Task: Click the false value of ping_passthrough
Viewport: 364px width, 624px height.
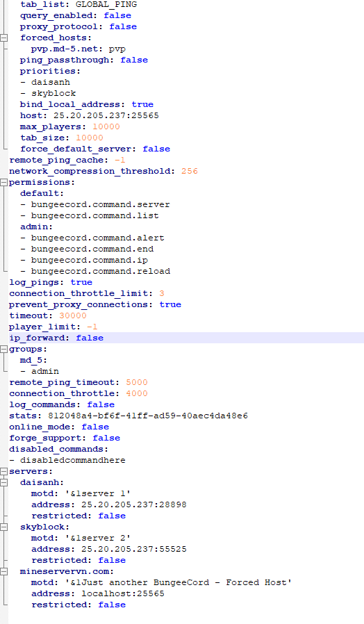Action: pyautogui.click(x=134, y=60)
